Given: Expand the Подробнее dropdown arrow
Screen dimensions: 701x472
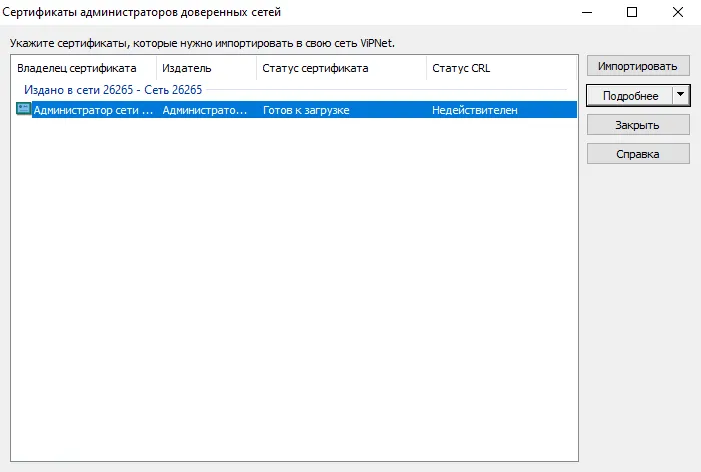Looking at the screenshot, I should 681,95.
